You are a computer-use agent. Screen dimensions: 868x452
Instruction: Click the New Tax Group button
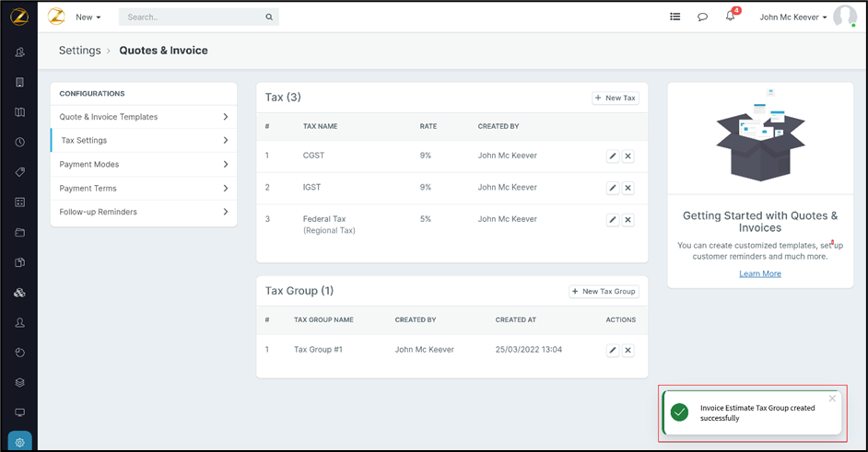tap(604, 291)
